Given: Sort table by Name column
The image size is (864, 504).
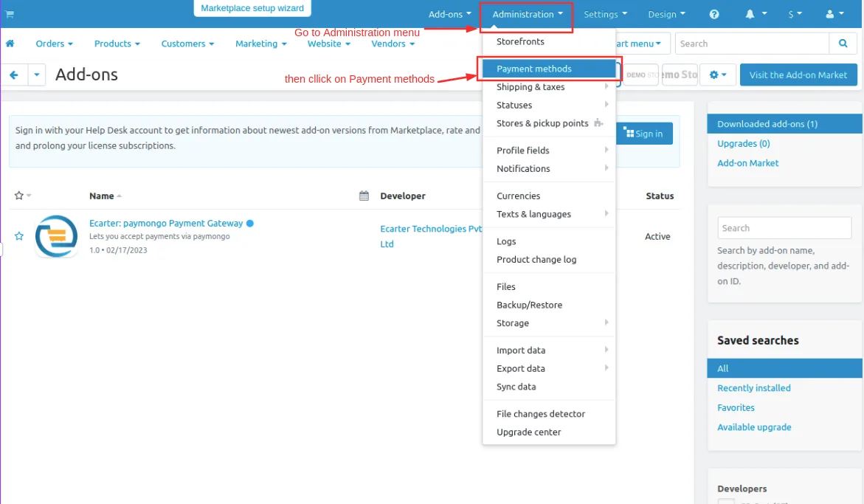Looking at the screenshot, I should (x=106, y=196).
